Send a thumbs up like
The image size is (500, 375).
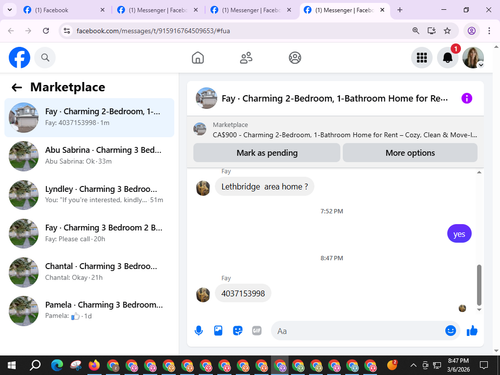(472, 331)
